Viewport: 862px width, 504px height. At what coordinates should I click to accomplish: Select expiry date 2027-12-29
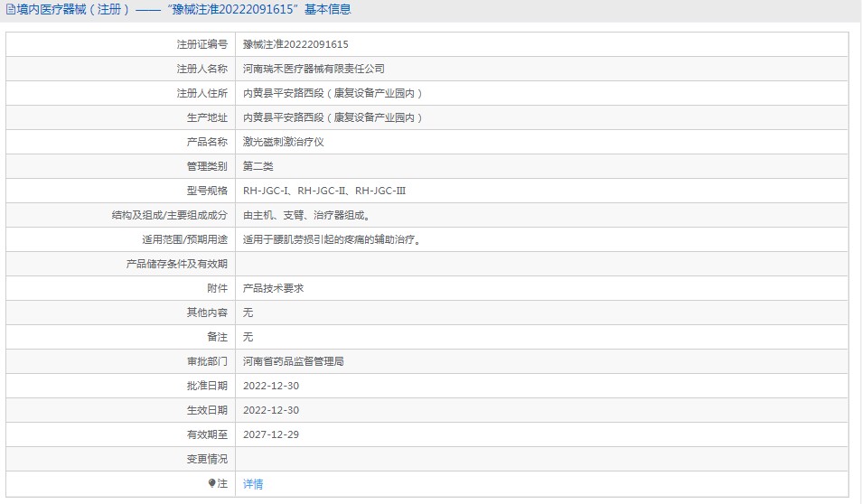tap(271, 434)
